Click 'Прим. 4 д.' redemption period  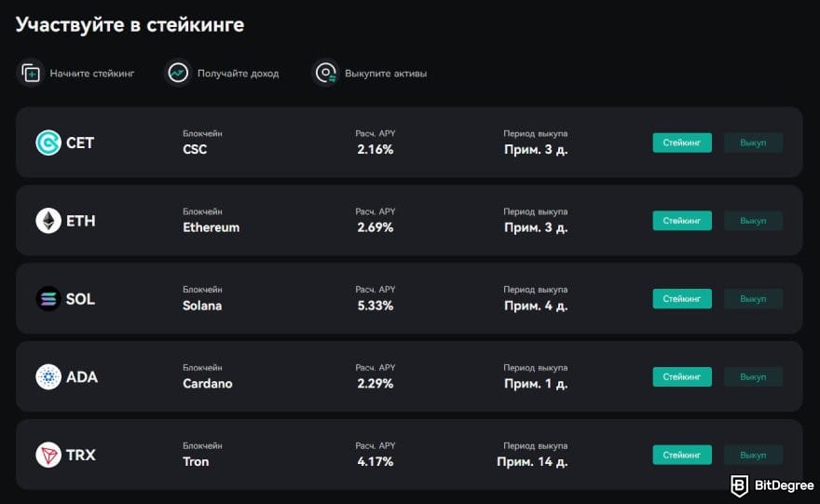point(536,306)
